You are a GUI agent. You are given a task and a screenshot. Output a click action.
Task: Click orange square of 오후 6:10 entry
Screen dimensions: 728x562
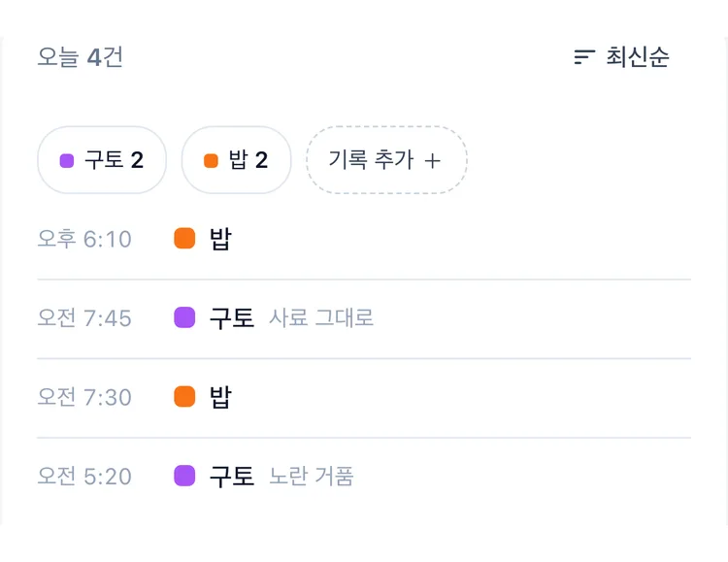coord(184,239)
